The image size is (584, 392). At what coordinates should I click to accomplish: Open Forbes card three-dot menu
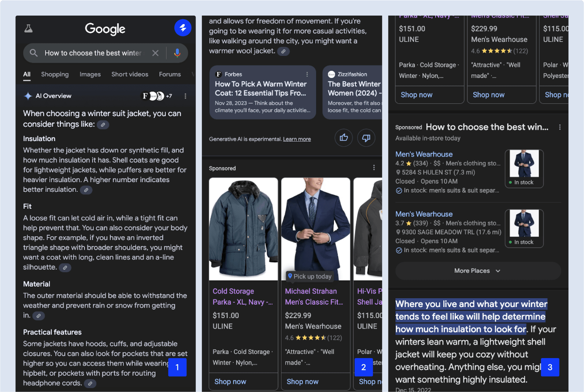pyautogui.click(x=307, y=74)
